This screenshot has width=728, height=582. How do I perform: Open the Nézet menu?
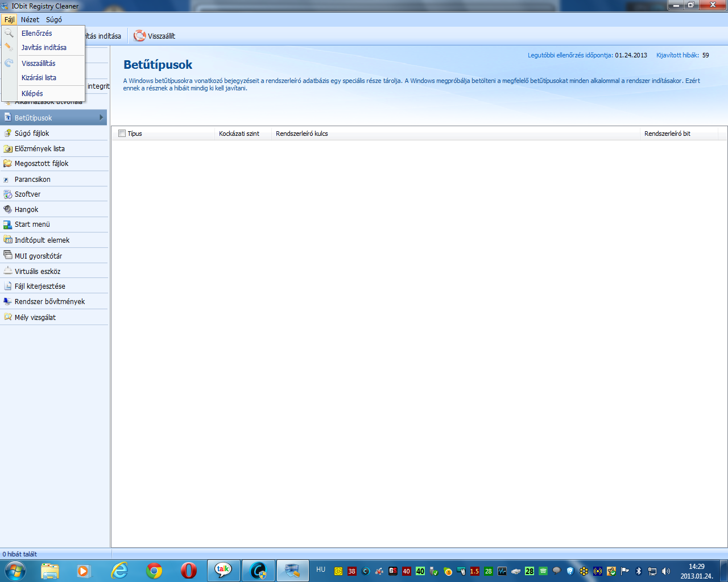tap(30, 19)
